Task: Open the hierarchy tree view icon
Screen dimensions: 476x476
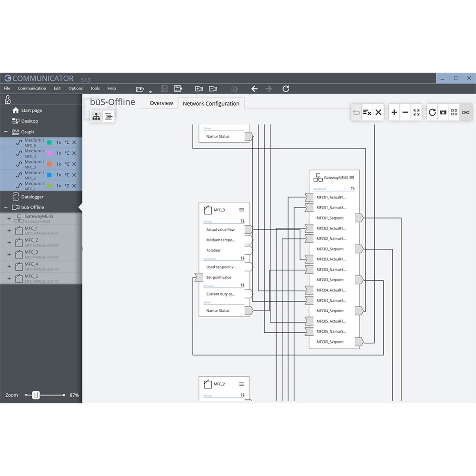Action: (x=96, y=117)
